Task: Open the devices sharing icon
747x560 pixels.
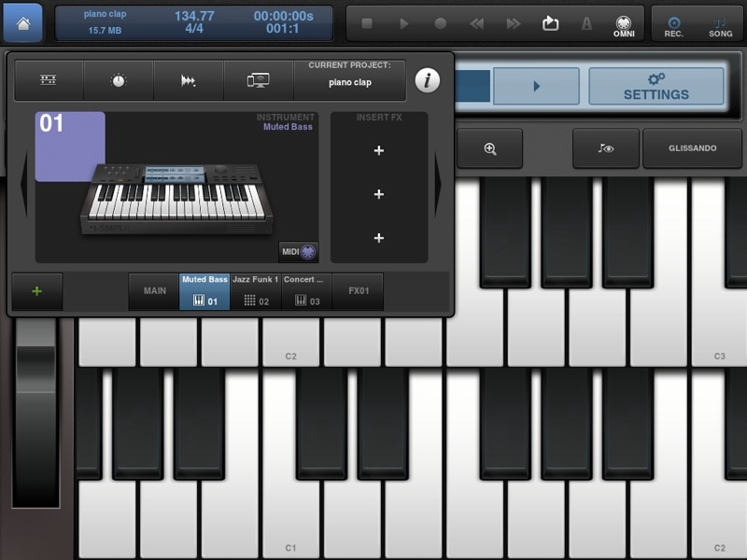Action: pyautogui.click(x=259, y=80)
